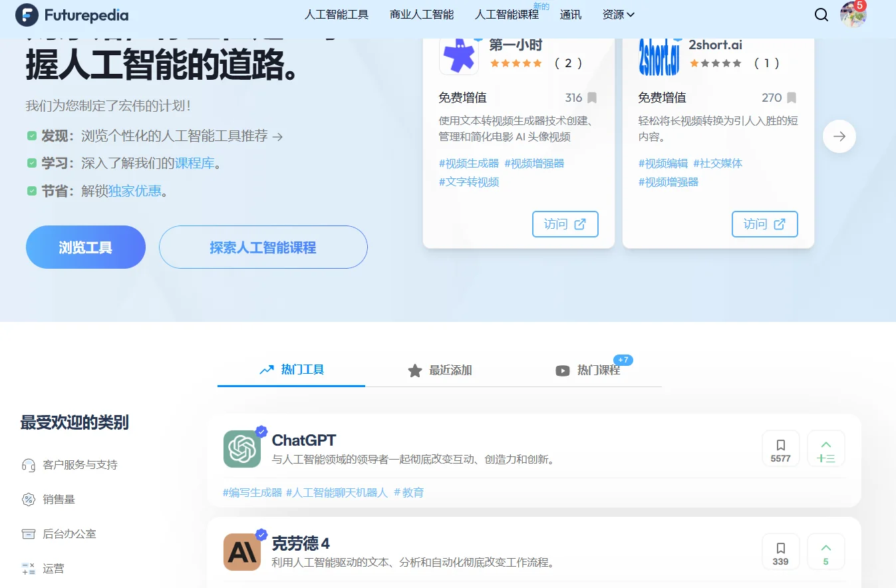This screenshot has width=896, height=588.
Task: Save the 第一小时 tool with its bookmark
Action: 590,97
